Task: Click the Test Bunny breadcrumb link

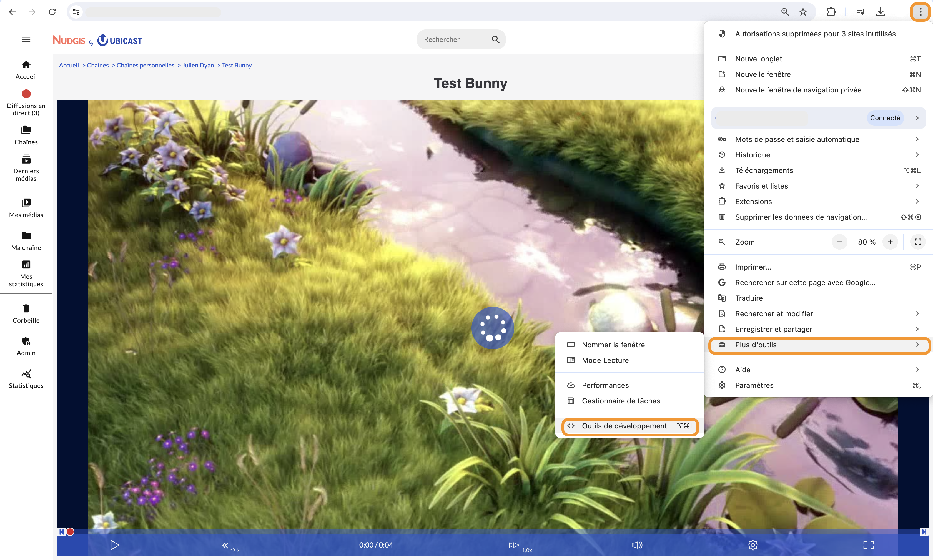Action: point(237,65)
